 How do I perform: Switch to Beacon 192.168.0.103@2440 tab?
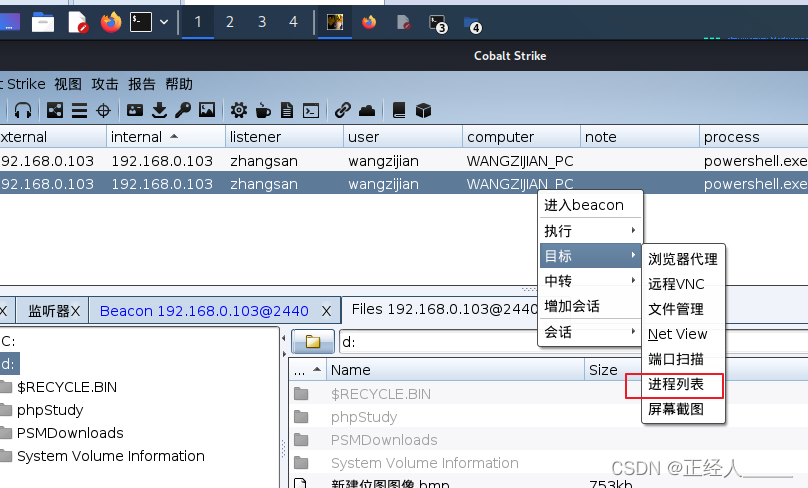tap(204, 311)
